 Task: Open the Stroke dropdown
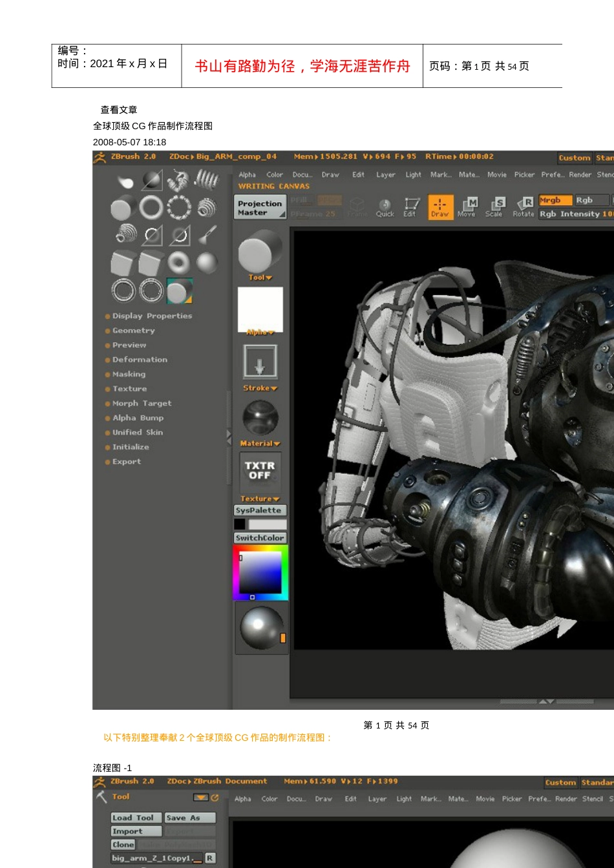[260, 388]
